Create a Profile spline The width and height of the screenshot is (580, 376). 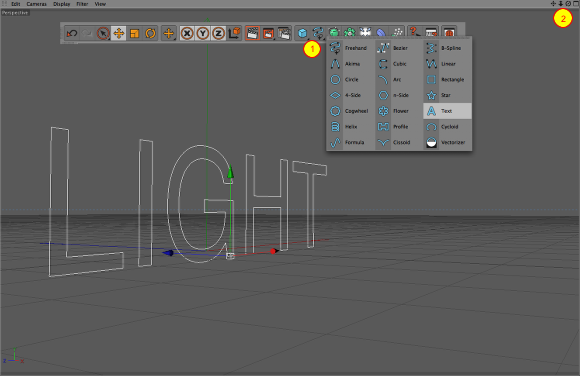(x=398, y=127)
